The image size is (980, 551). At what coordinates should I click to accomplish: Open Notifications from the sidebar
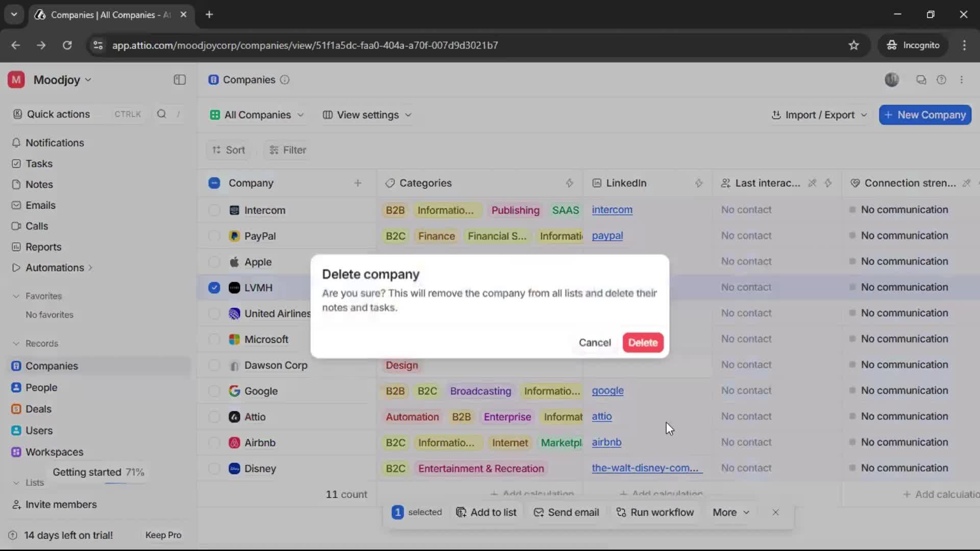point(55,143)
